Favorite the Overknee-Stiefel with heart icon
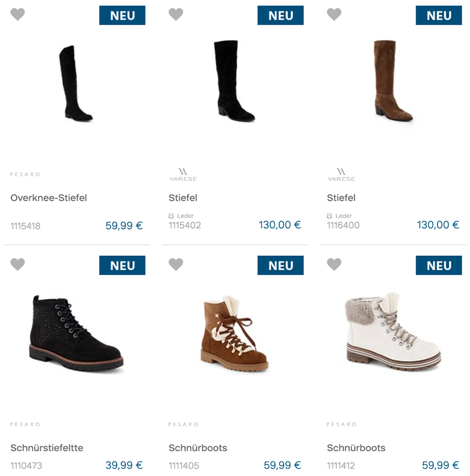 tap(17, 14)
